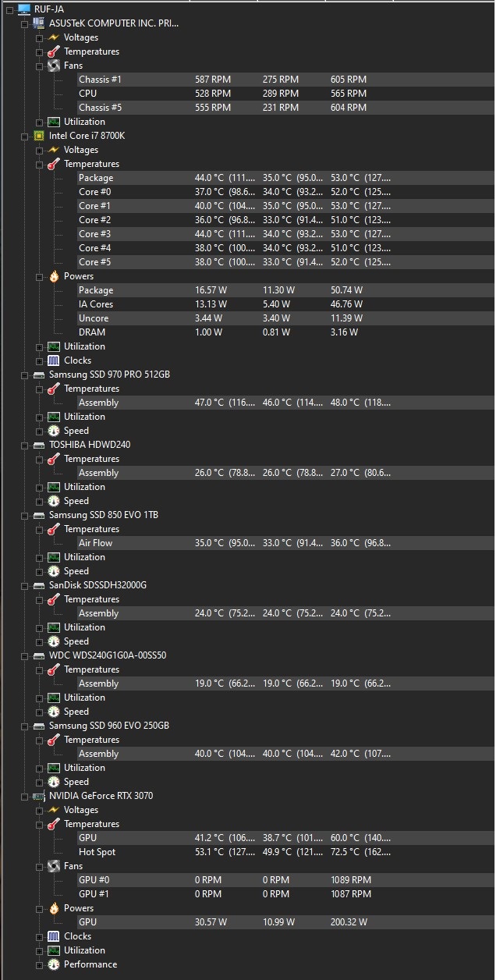Expand Utilization node under Samsung 970 PRO
The image size is (496, 980).
pos(40,417)
